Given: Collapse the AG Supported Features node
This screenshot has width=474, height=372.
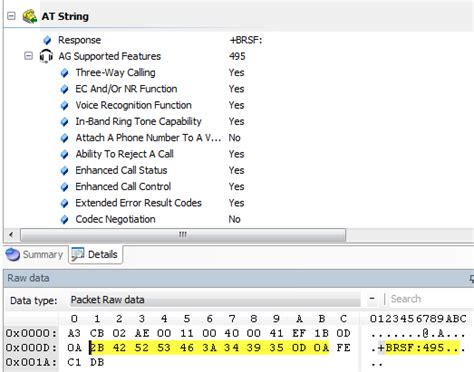Looking at the screenshot, I should coord(29,56).
